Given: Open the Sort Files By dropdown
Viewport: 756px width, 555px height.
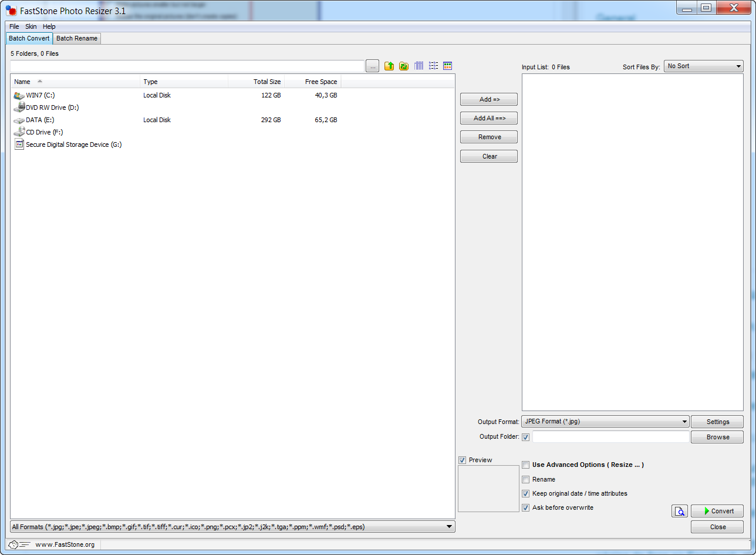Looking at the screenshot, I should [x=703, y=66].
